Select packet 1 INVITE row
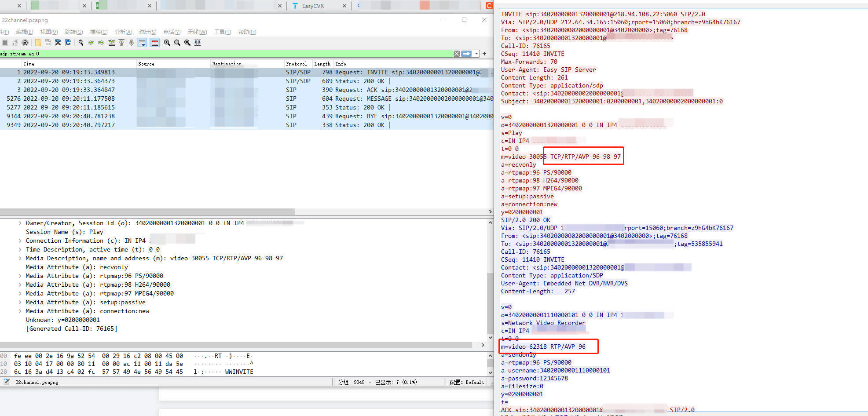 click(246, 72)
